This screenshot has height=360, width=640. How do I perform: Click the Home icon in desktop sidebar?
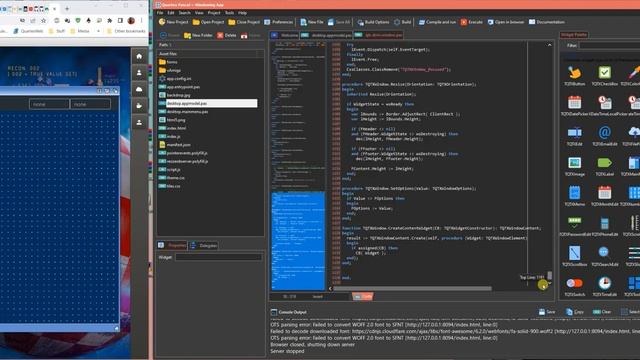click(139, 56)
